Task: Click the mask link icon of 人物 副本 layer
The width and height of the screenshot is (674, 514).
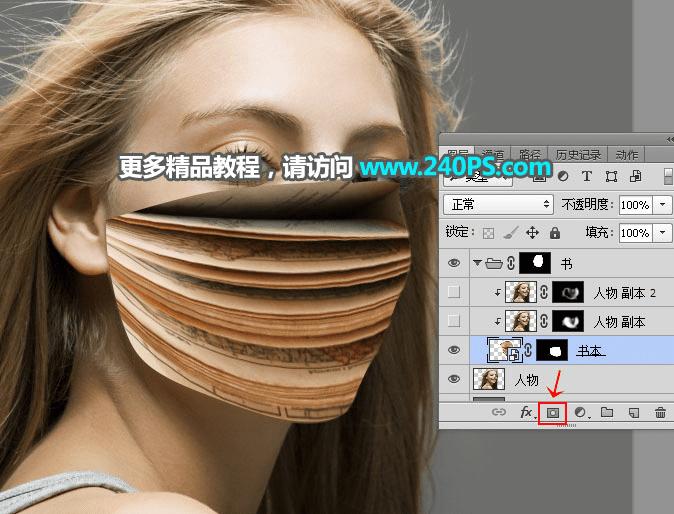Action: (x=544, y=321)
